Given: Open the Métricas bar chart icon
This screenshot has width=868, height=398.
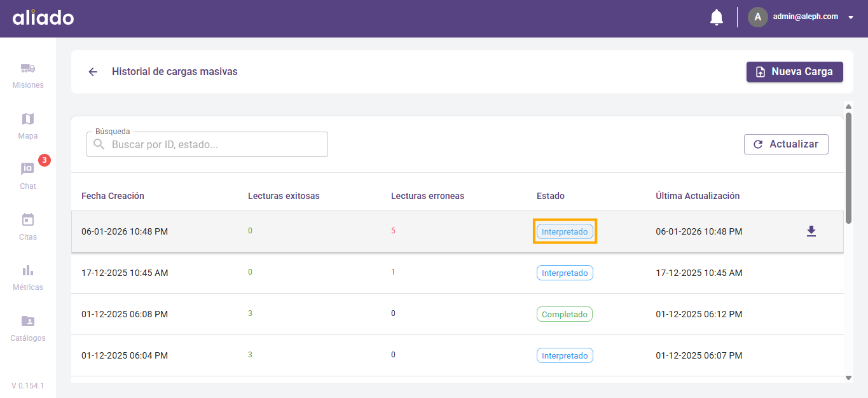Looking at the screenshot, I should (27, 270).
